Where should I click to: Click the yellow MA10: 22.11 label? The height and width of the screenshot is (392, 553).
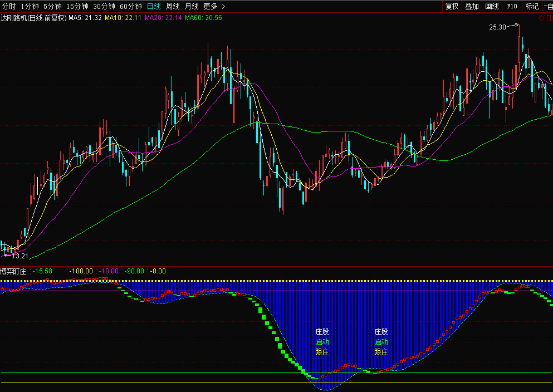[x=123, y=18]
